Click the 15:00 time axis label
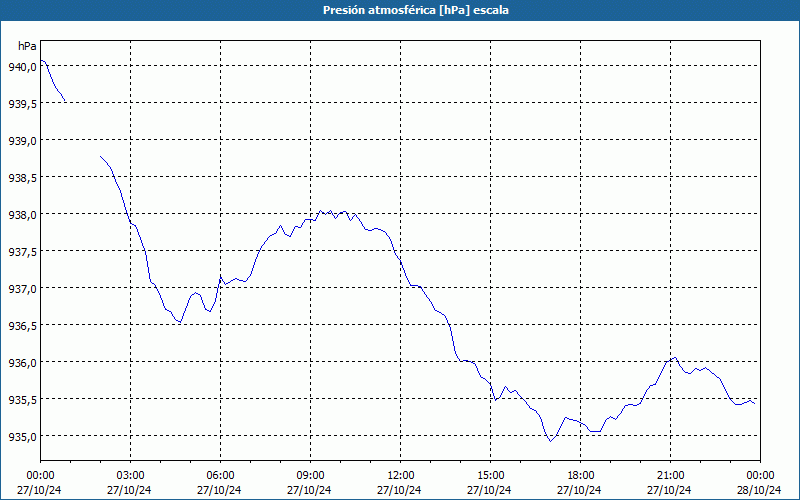This screenshot has width=800, height=500. [490, 476]
